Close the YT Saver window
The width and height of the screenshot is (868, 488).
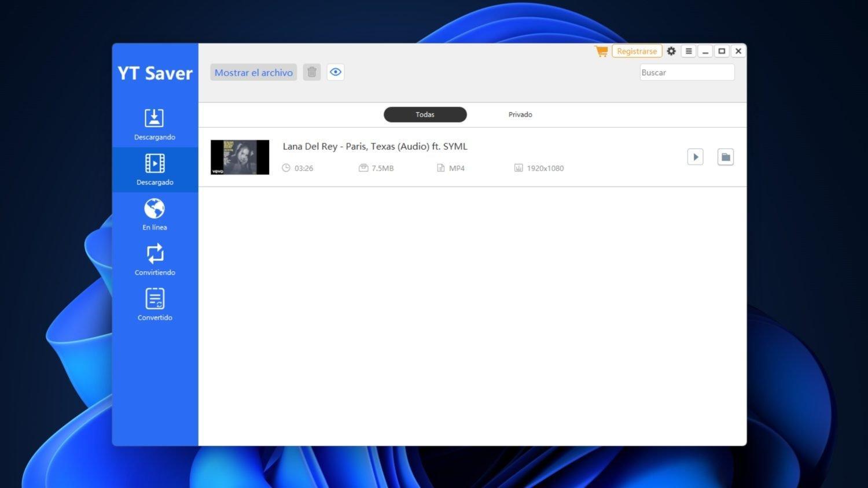pyautogui.click(x=738, y=51)
